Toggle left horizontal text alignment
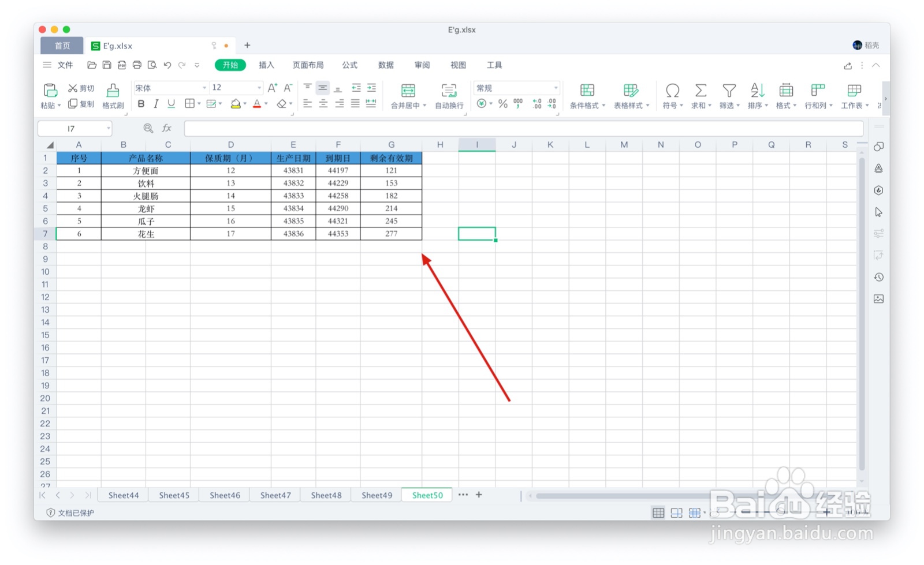924x565 pixels. pyautogui.click(x=308, y=104)
